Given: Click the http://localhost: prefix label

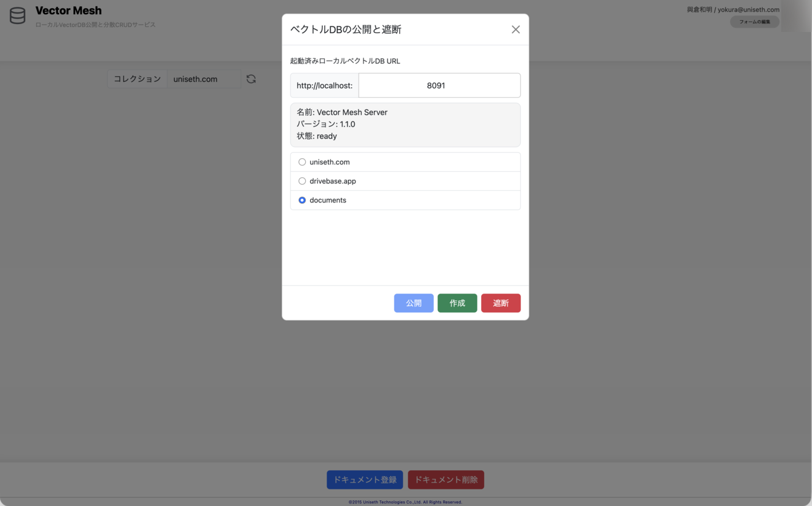Looking at the screenshot, I should point(325,86).
